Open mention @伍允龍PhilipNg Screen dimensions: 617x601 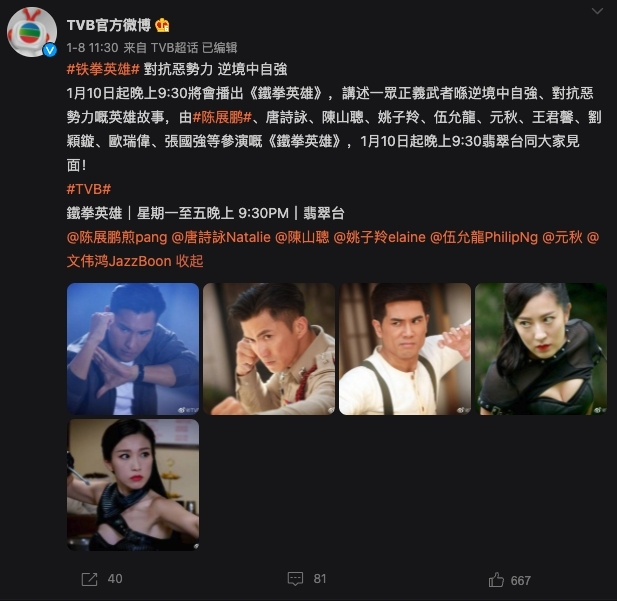484,237
